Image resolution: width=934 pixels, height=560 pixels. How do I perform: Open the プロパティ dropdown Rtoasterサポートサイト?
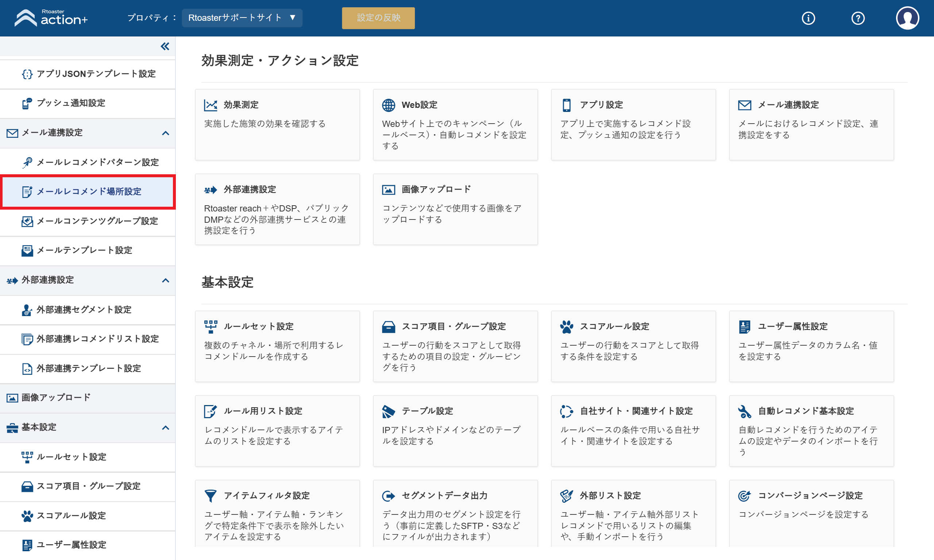point(242,18)
